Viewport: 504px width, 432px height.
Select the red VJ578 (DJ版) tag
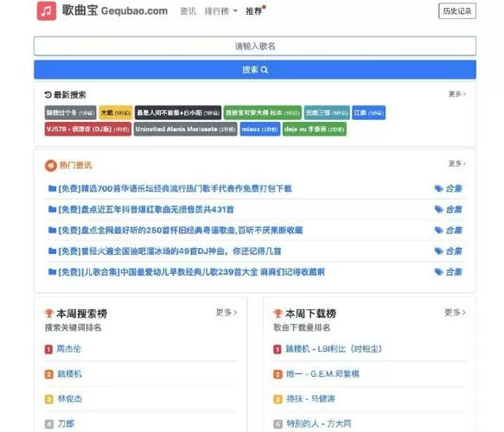click(88, 129)
